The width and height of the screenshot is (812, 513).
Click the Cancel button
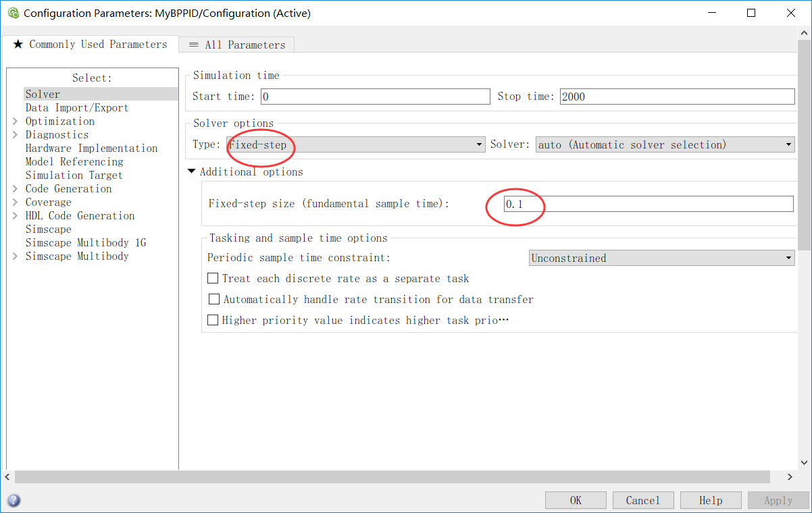[643, 500]
